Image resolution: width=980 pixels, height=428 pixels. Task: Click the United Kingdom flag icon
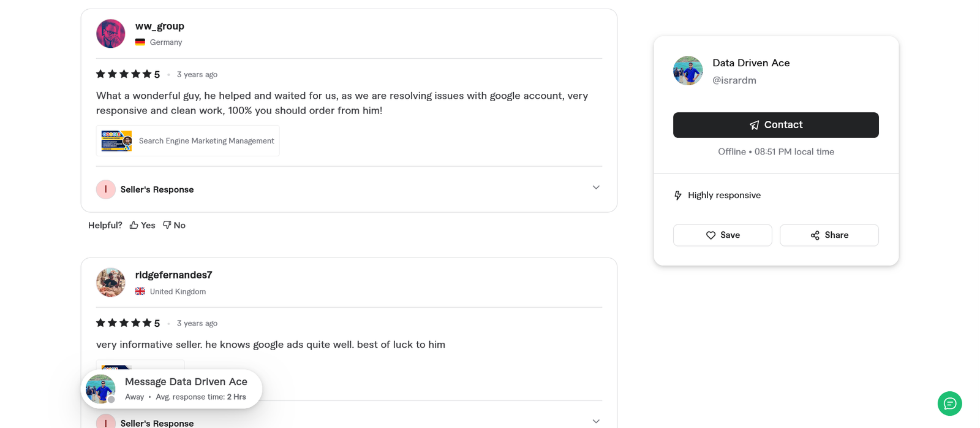tap(140, 291)
